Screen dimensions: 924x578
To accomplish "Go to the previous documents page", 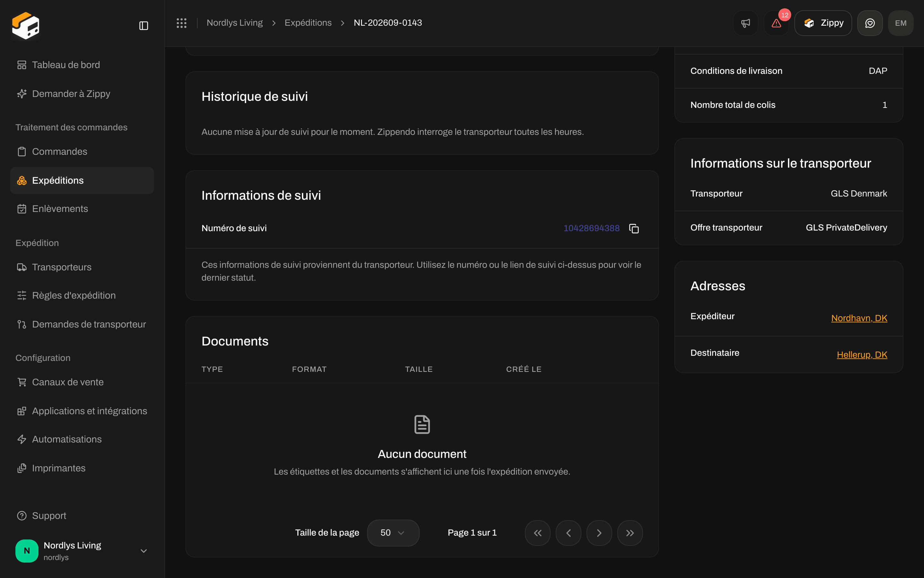I will pos(569,533).
